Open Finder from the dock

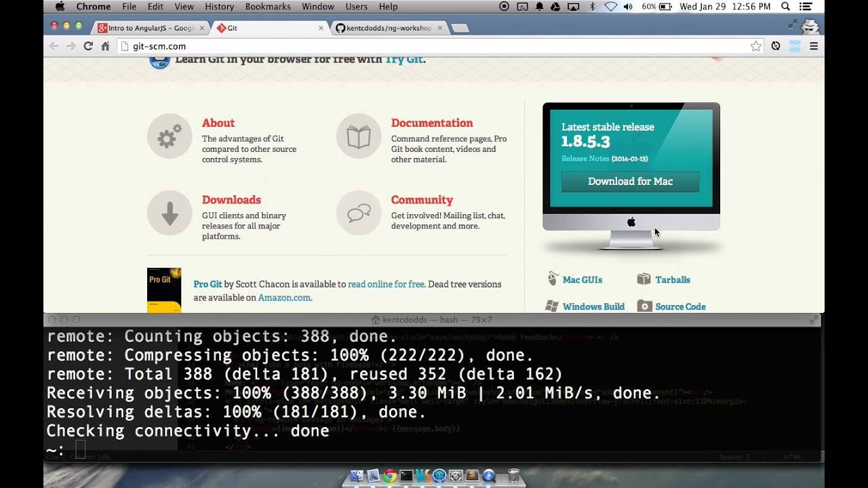click(x=356, y=476)
